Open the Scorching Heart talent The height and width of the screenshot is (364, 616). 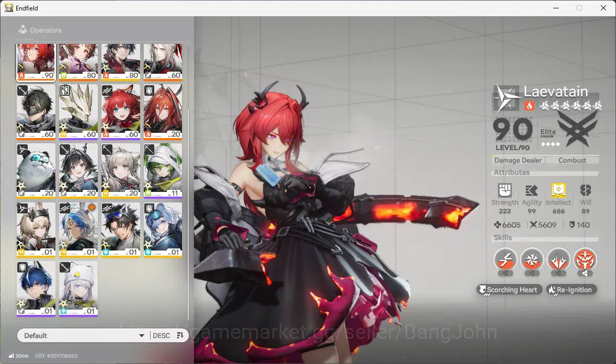coord(509,290)
